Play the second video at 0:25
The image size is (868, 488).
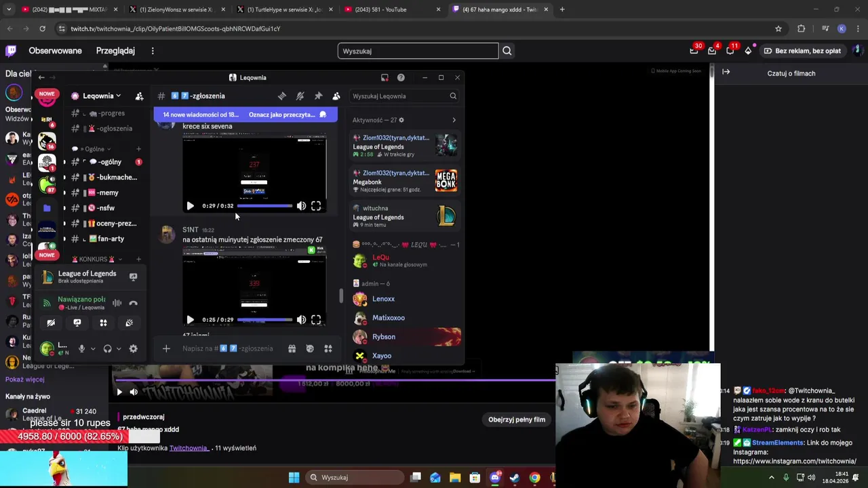tap(190, 320)
